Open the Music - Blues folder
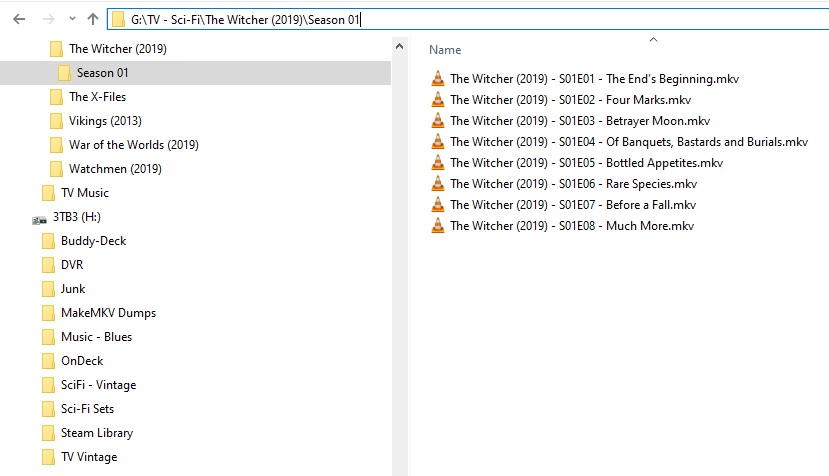The image size is (829, 476). pos(96,337)
